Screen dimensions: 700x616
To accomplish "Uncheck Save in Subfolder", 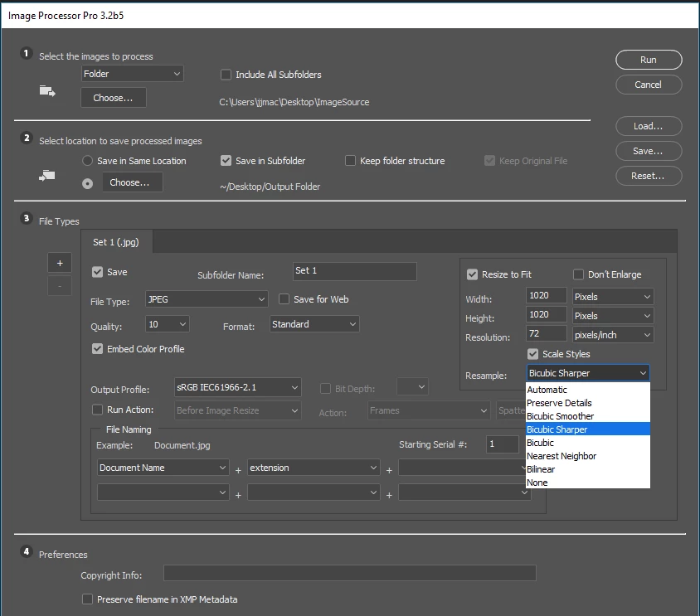I will pos(226,161).
